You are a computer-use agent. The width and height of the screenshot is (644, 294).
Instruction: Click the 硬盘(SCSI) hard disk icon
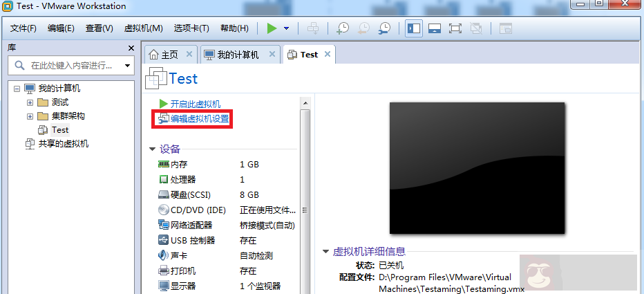[164, 194]
